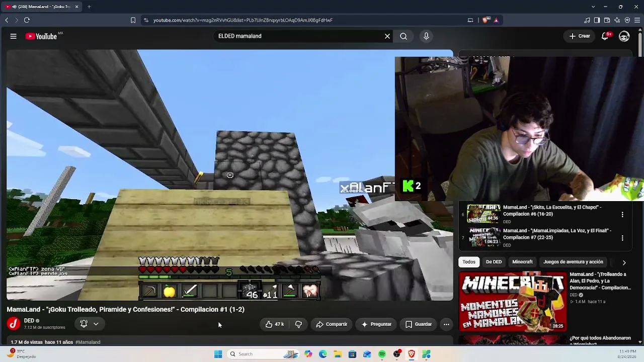Open YouTube notifications bell

coord(606,36)
